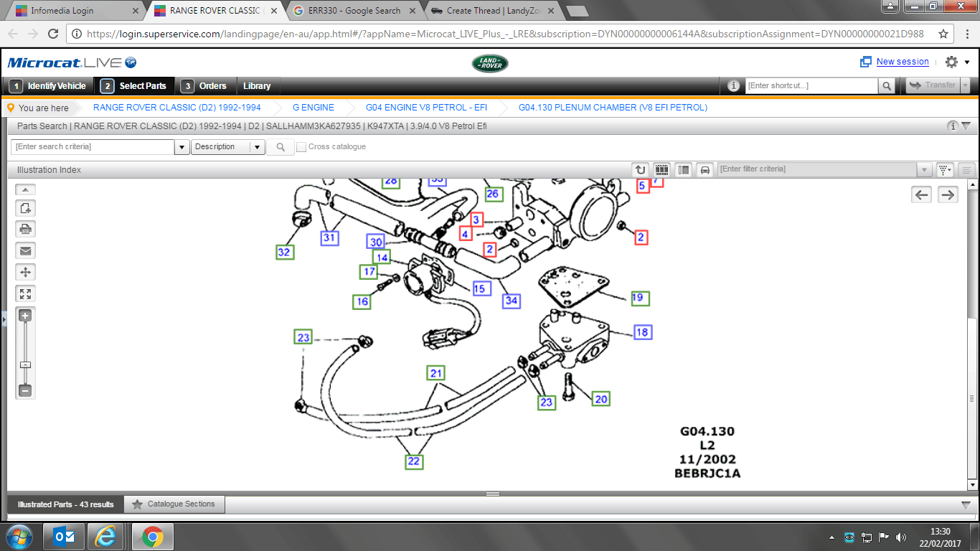
Task: Click G04 ENGINE V8 PETROL - EFI breadcrumb
Action: coord(426,108)
